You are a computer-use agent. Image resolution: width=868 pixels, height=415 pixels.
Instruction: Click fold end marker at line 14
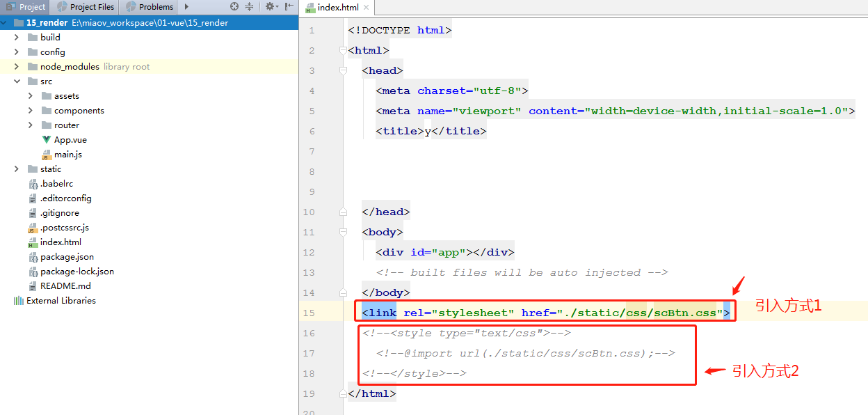tap(342, 292)
